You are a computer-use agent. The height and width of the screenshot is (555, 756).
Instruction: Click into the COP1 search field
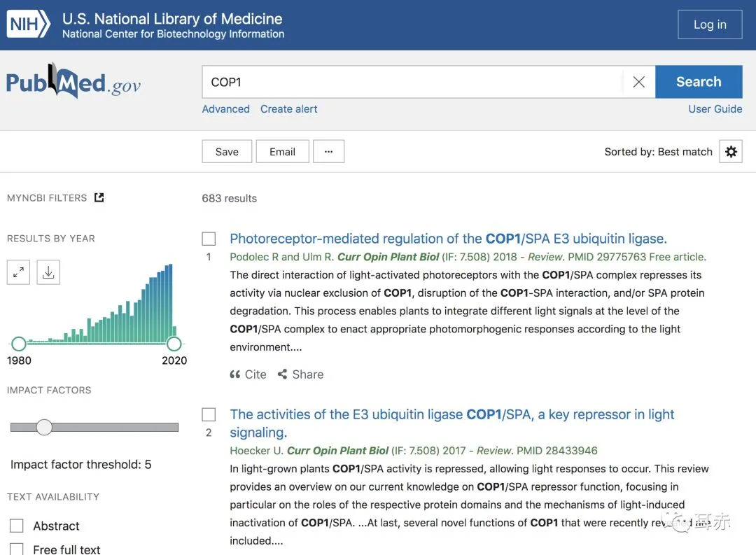click(413, 82)
